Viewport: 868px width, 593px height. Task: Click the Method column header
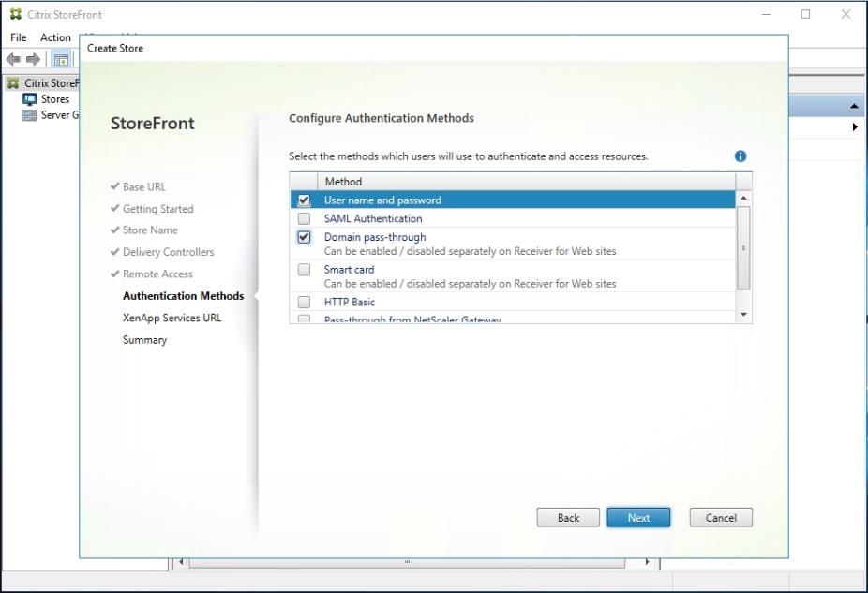click(527, 182)
